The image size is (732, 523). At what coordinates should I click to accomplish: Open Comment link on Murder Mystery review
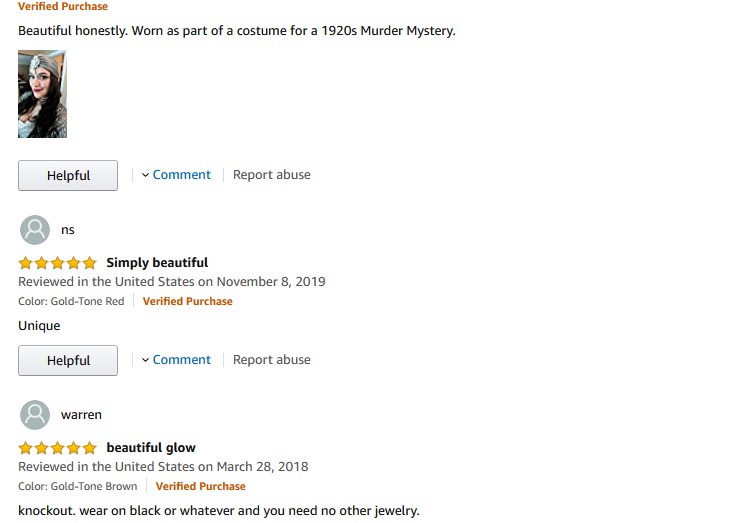pos(181,174)
